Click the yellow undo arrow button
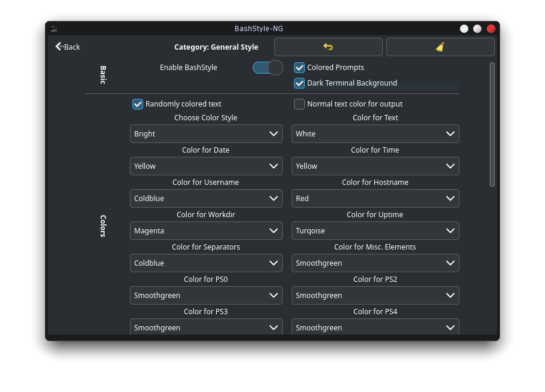Screen dimensions: 545x392 (328, 47)
